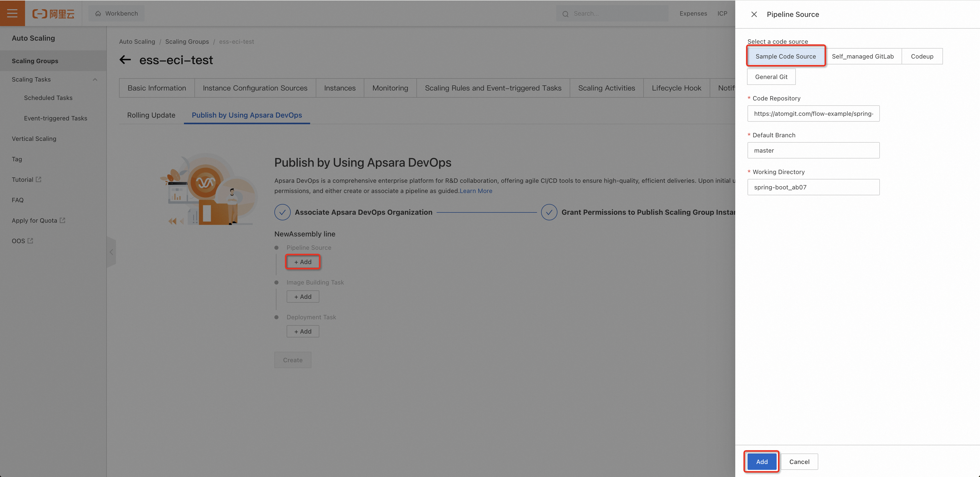This screenshot has height=477, width=980.
Task: Open the Learn More link
Action: point(475,191)
